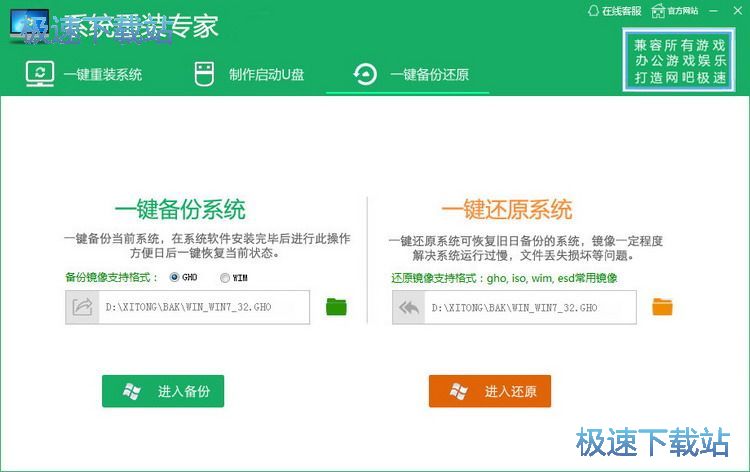This screenshot has width=750, height=472.
Task: Select the GHO backup format radio button
Action: pos(175,277)
